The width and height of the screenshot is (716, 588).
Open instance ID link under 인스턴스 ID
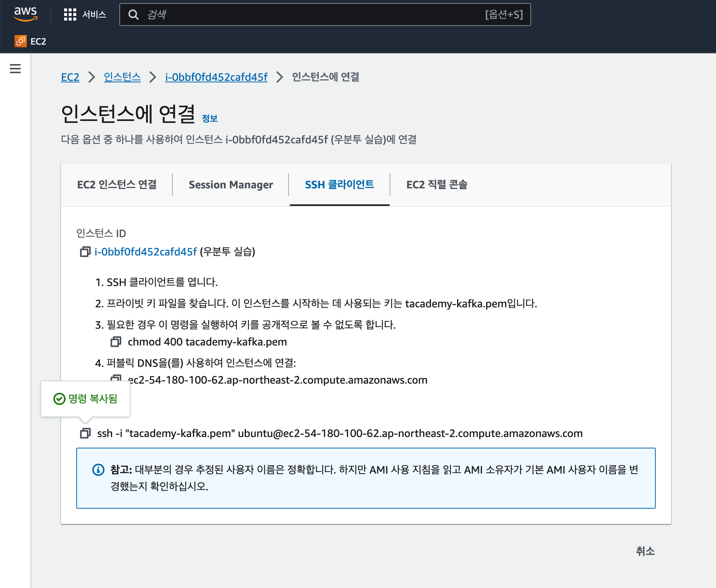coord(146,252)
